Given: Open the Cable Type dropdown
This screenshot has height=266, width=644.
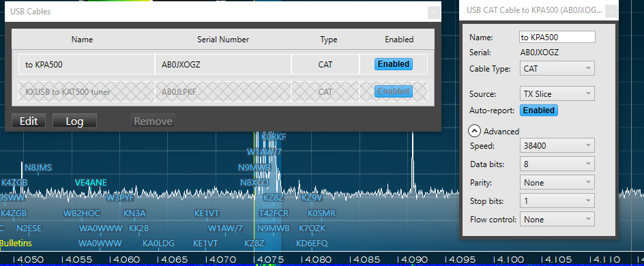Looking at the screenshot, I should coord(557,69).
